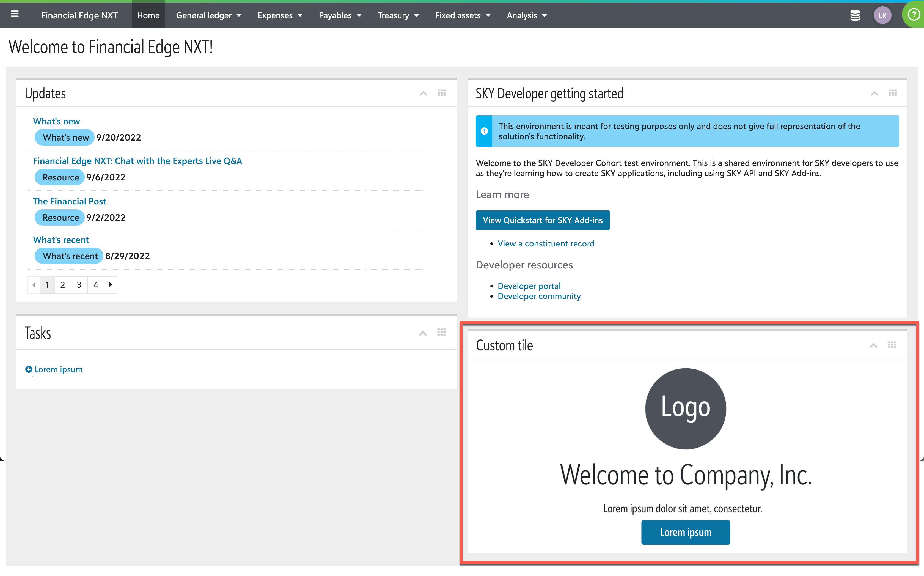
Task: Collapse the SKY Developer getting started tile
Action: 874,93
